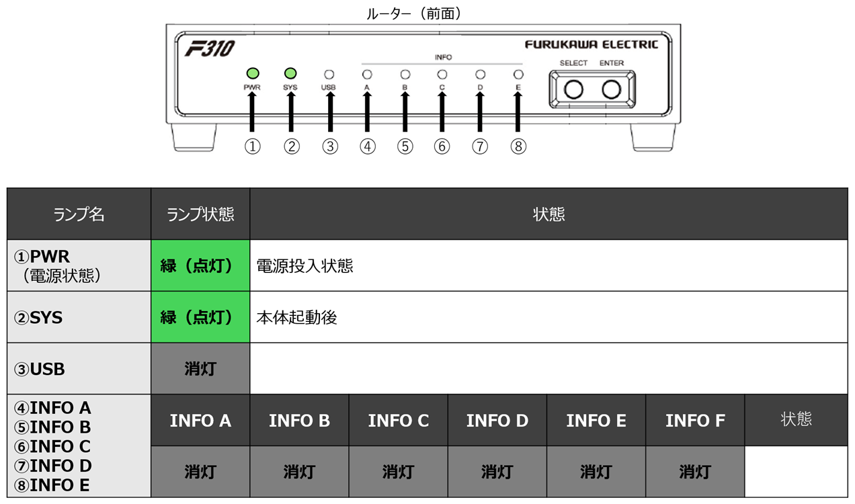This screenshot has height=504, width=855.
Task: Select the ②SYS lamp name cell
Action: (79, 317)
